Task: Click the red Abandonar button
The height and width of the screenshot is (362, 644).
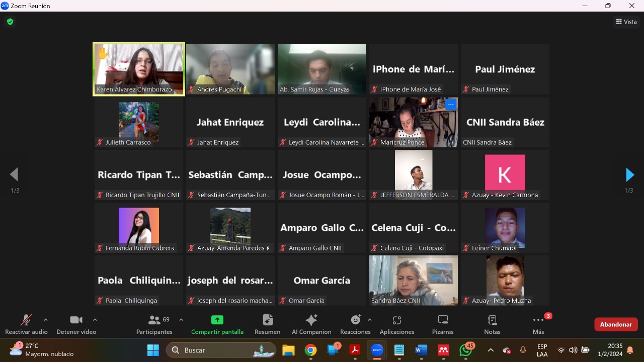Action: click(x=616, y=324)
